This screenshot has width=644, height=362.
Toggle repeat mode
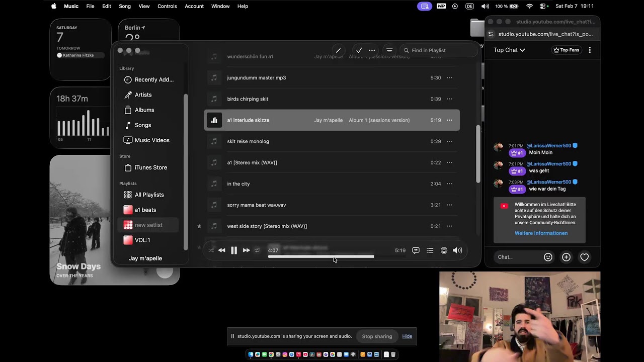click(x=257, y=250)
